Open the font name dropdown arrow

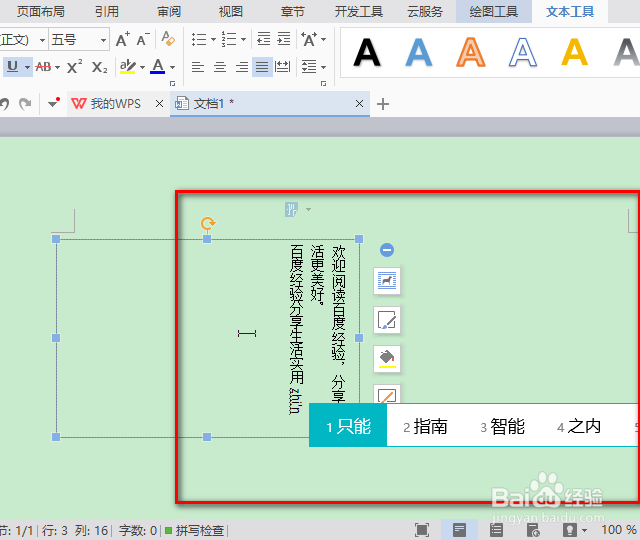42,40
